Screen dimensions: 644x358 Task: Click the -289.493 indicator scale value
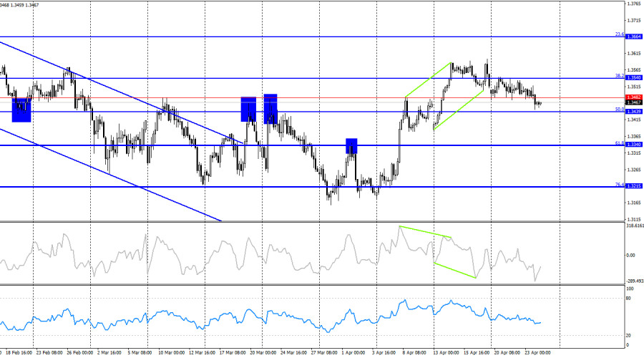click(x=635, y=281)
